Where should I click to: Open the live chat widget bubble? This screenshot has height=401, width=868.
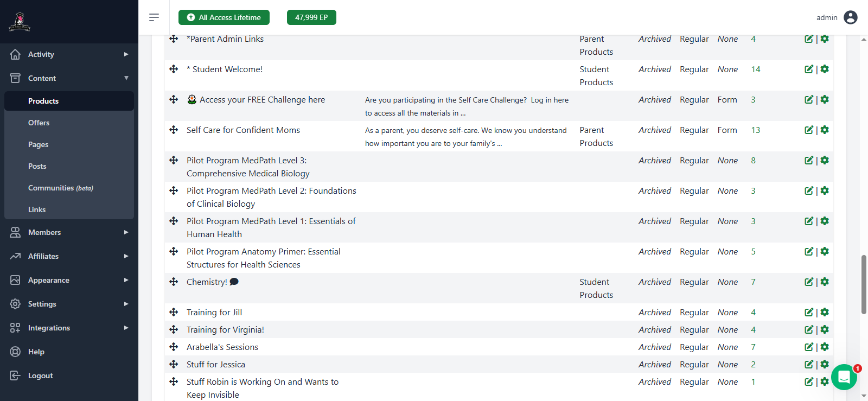844,377
